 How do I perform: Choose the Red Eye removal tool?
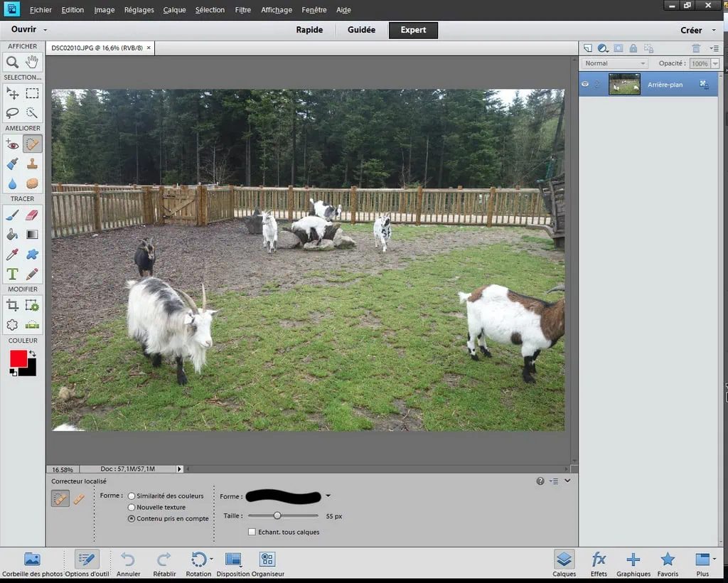point(13,144)
